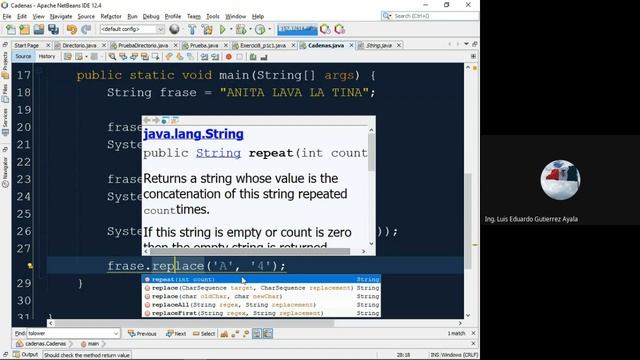Toggle the Source view button

coord(23,56)
